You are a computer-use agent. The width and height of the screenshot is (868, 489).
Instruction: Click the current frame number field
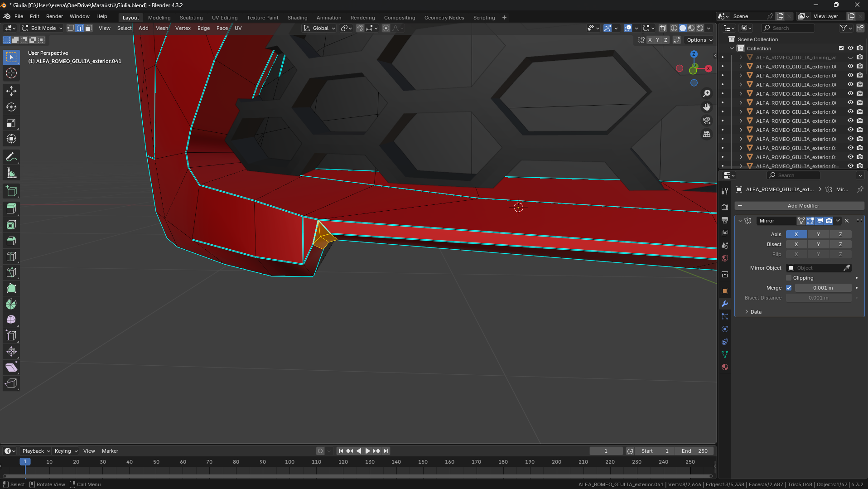click(606, 451)
